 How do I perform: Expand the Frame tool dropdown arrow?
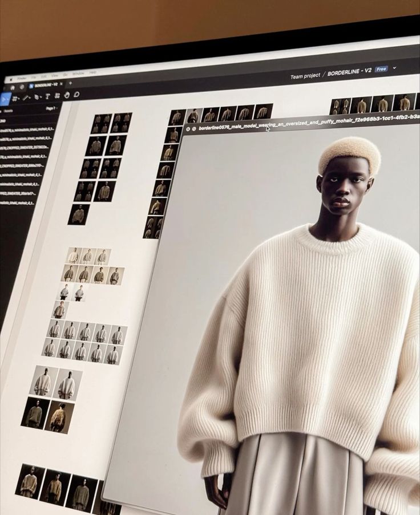pyautogui.click(x=19, y=99)
